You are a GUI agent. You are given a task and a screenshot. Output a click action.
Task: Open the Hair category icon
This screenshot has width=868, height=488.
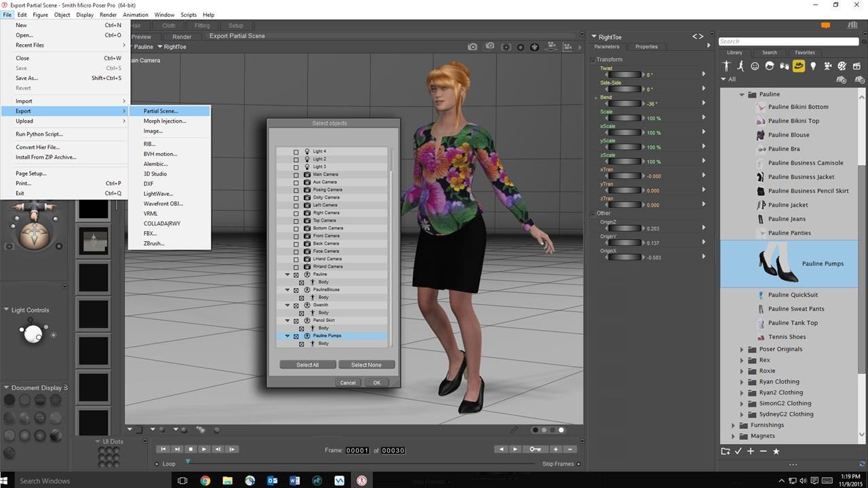(x=770, y=66)
